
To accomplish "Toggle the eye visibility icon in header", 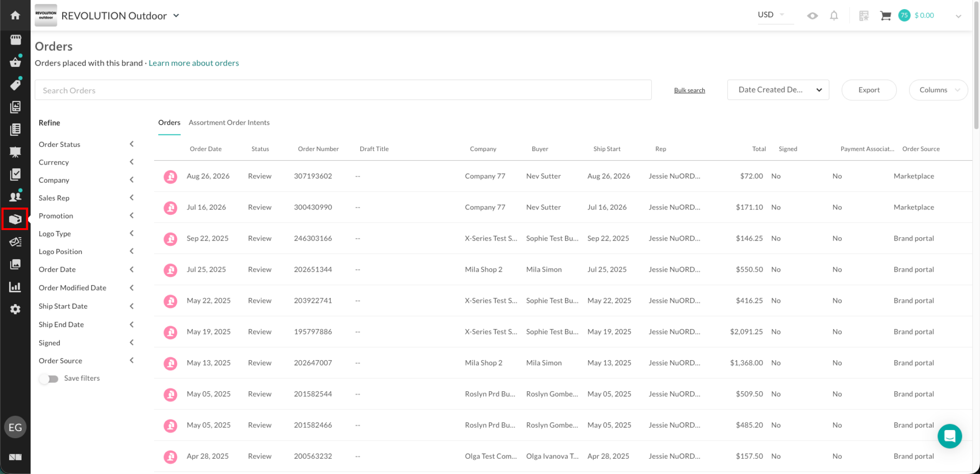I will 812,16.
